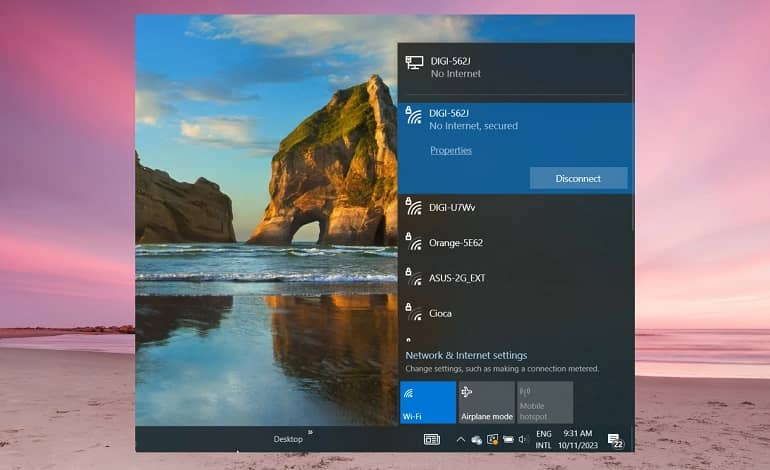Image resolution: width=770 pixels, height=470 pixels.
Task: Click the signal icon for Cioca
Action: coord(413,312)
